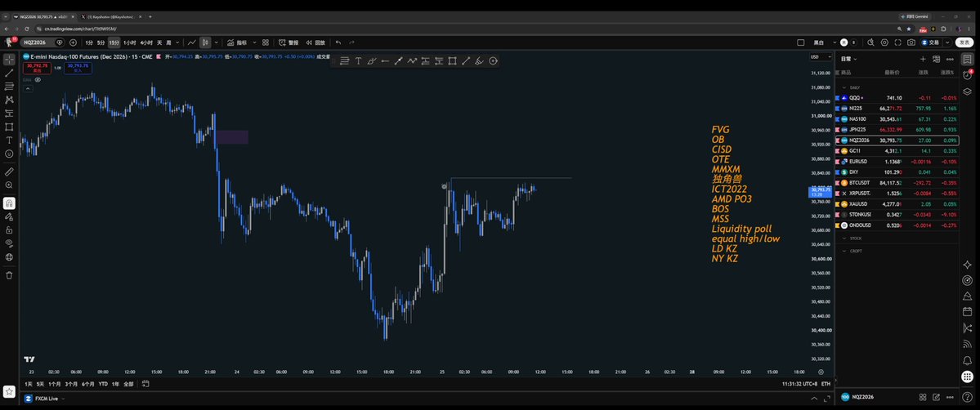Open the indicators favorites dropdown arrow
Screen dimensions: 980x410
pos(253,42)
